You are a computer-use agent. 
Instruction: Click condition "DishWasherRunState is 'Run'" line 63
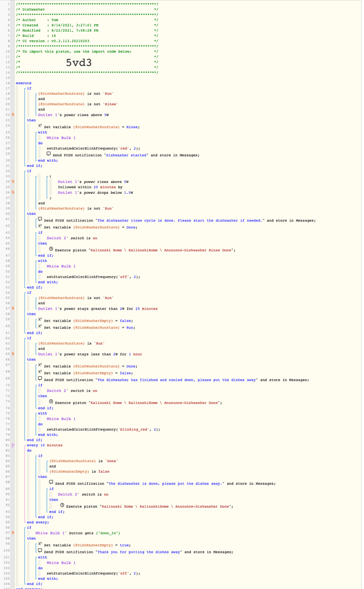click(71, 343)
